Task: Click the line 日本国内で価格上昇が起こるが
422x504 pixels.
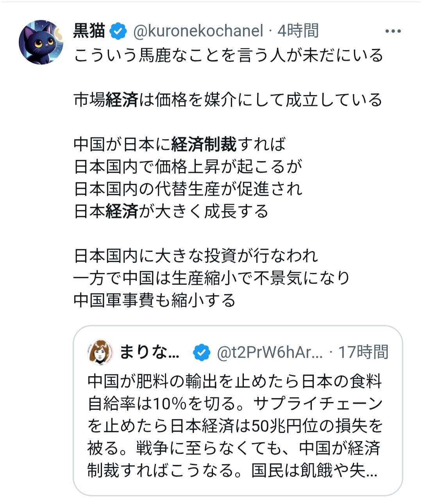Action: (188, 167)
